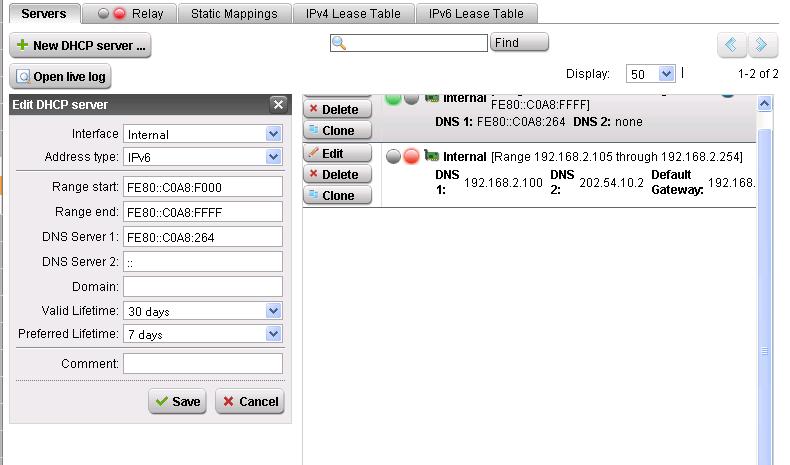Viewport: 790px width, 465px height.
Task: Click the magnifier icon in search box
Action: click(x=339, y=43)
